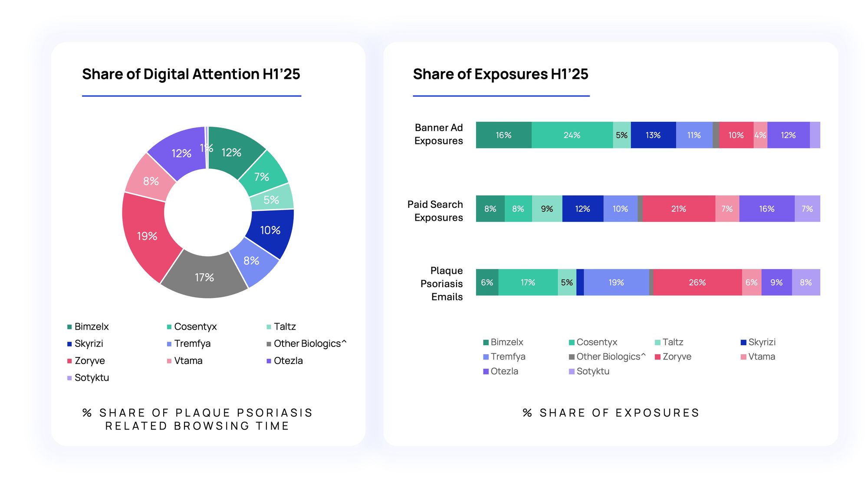
Task: Click the 10% Tremfya segment in Paid Search bar
Action: coord(620,209)
